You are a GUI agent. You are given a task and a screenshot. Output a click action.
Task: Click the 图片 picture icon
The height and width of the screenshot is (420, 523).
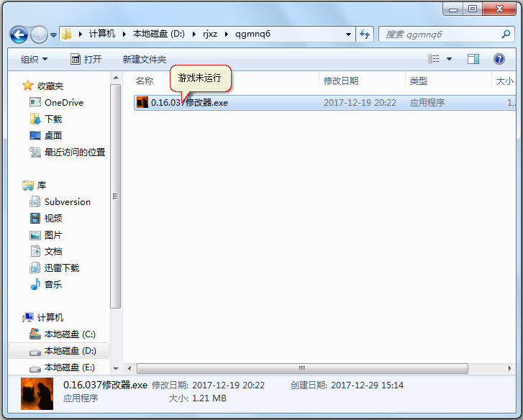tap(35, 235)
